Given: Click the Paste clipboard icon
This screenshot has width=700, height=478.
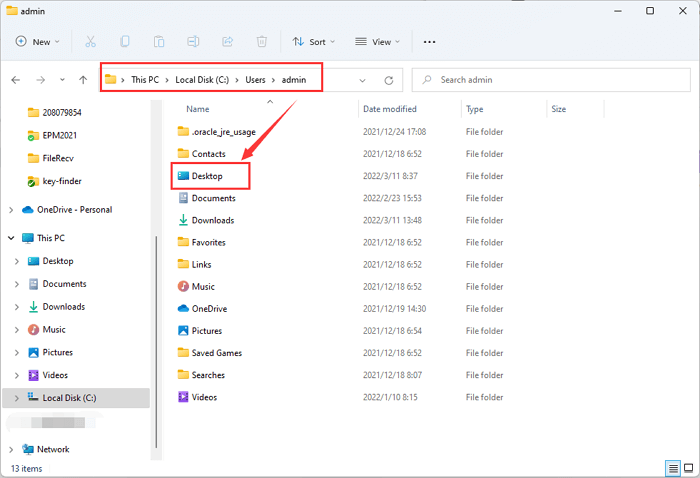Looking at the screenshot, I should (159, 42).
